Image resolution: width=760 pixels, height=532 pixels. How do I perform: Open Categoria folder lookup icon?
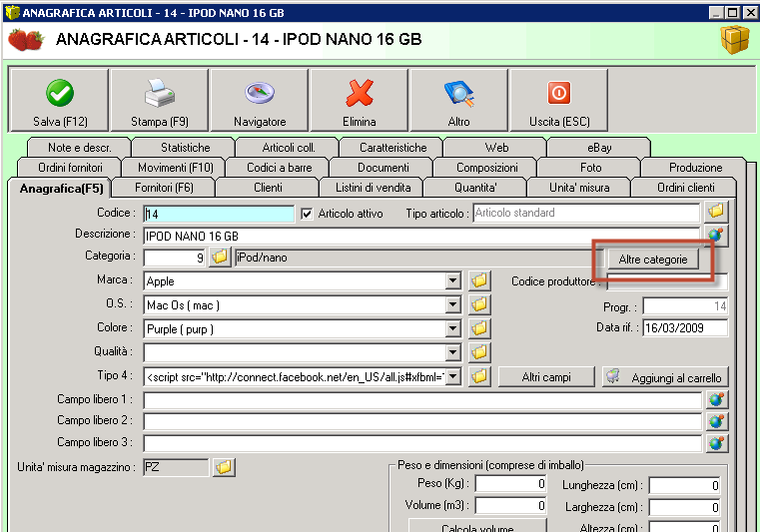[220, 257]
